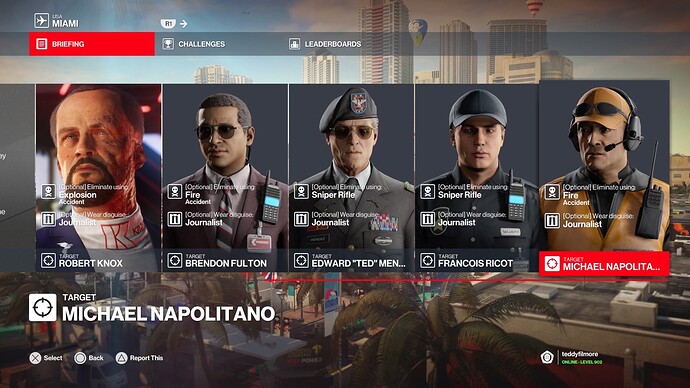Select Robert Knox target card
690x388 pixels.
(99, 178)
